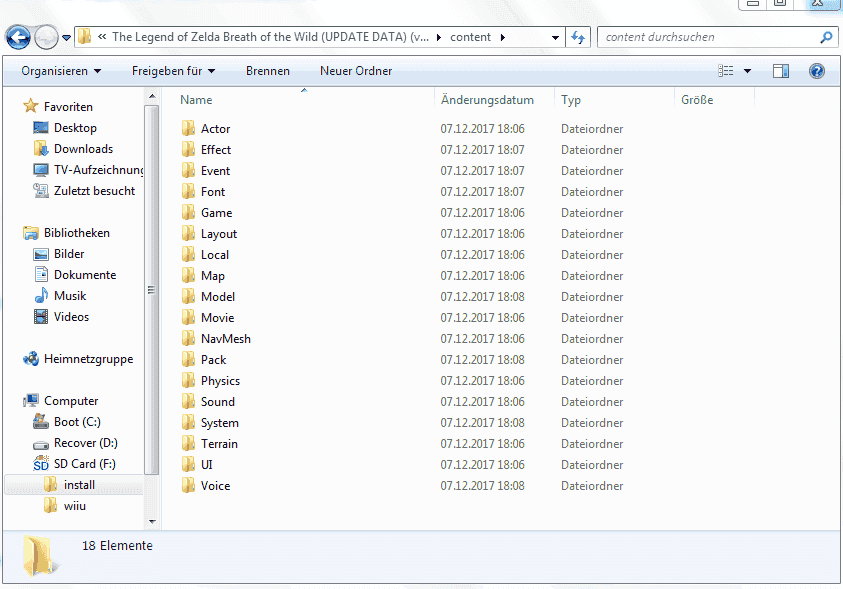
Task: Open Help via the question mark icon
Action: click(x=817, y=71)
